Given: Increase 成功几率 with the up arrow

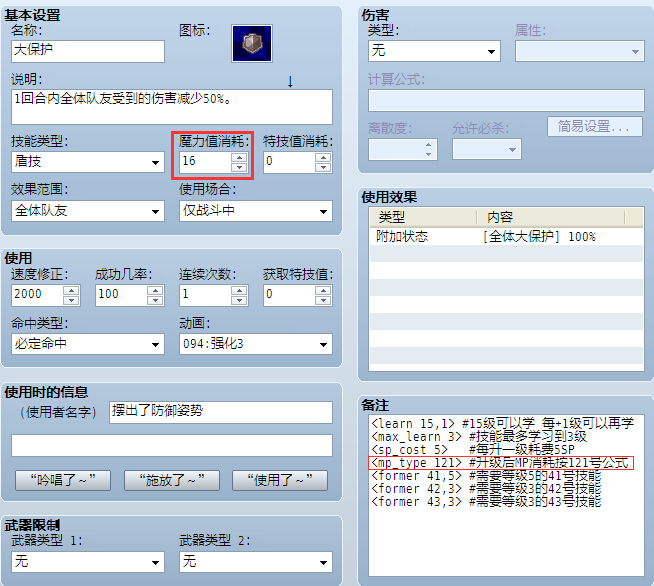Looking at the screenshot, I should click(x=155, y=290).
